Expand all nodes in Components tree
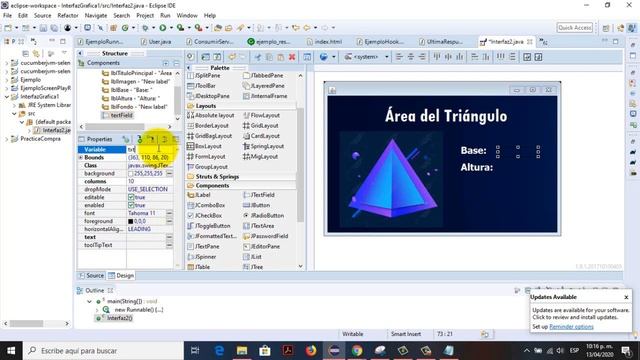Screen dimensions: 640x360 (166, 63)
